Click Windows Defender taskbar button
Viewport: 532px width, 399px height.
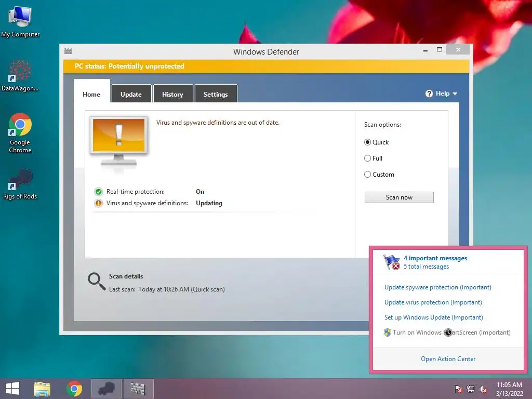coord(138,389)
